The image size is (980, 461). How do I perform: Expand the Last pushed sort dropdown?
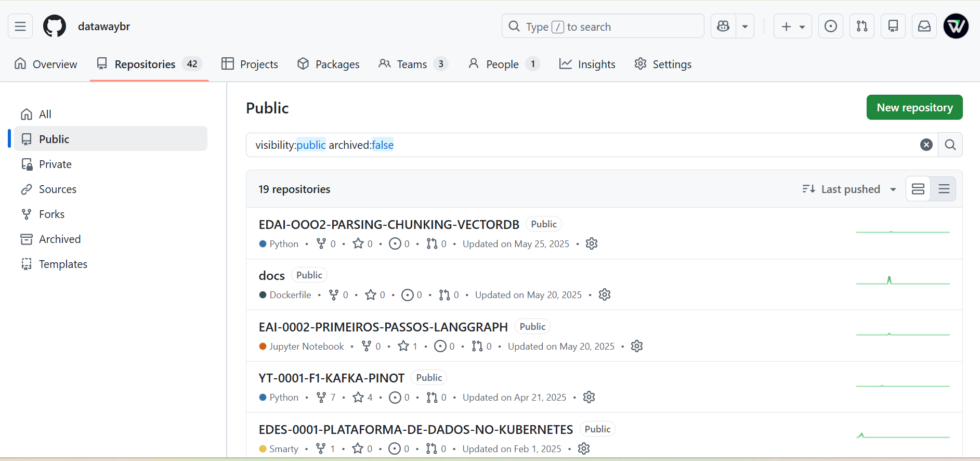click(x=849, y=189)
